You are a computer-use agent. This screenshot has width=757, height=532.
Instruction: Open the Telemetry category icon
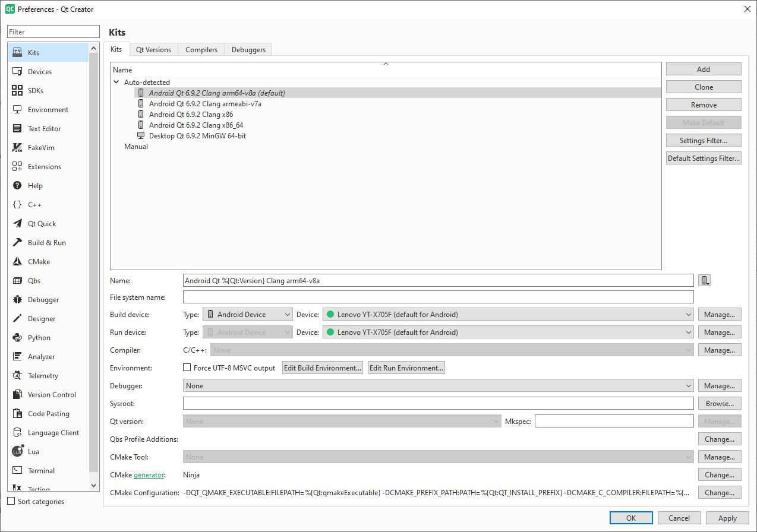[x=17, y=376]
